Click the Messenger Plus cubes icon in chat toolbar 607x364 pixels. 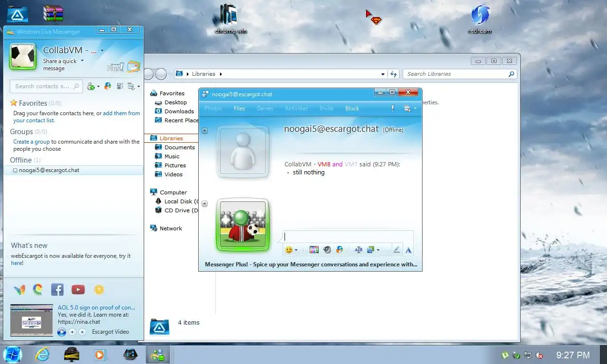click(x=340, y=250)
